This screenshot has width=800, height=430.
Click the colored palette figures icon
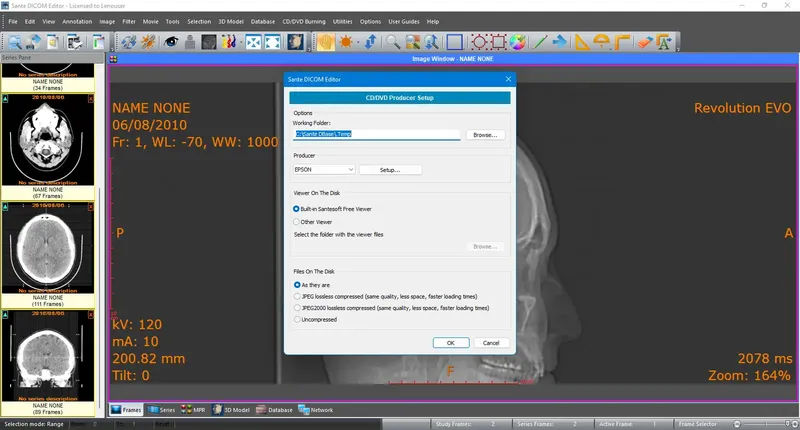point(228,42)
